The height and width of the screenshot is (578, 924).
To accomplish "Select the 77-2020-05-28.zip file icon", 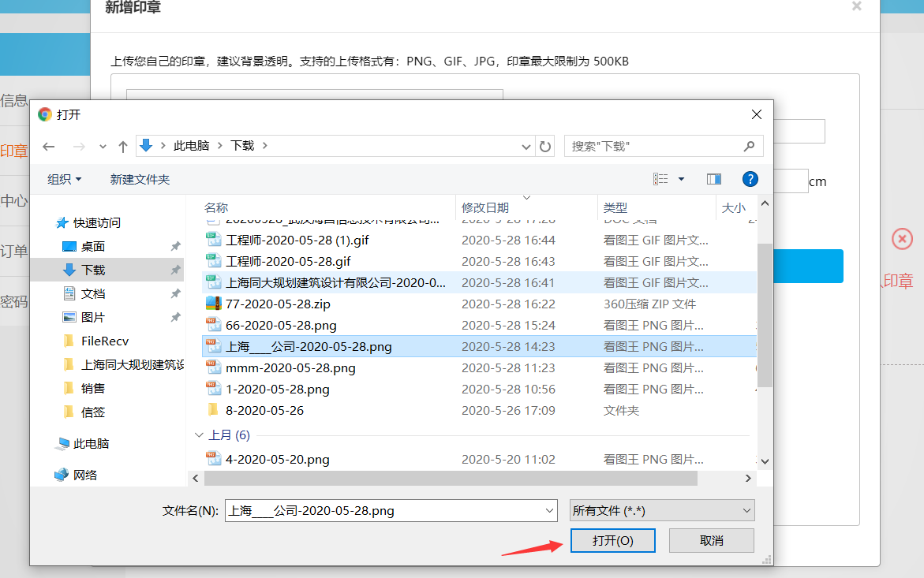I will [x=213, y=304].
